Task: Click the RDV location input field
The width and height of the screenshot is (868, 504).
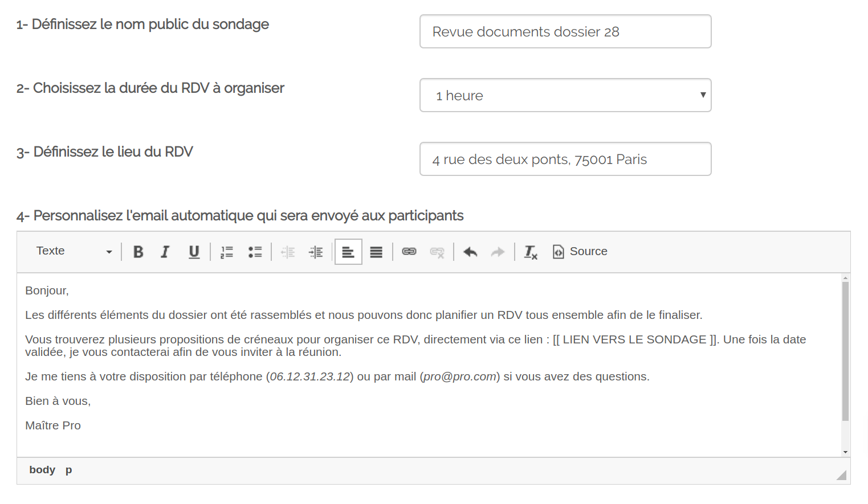Action: (x=565, y=159)
